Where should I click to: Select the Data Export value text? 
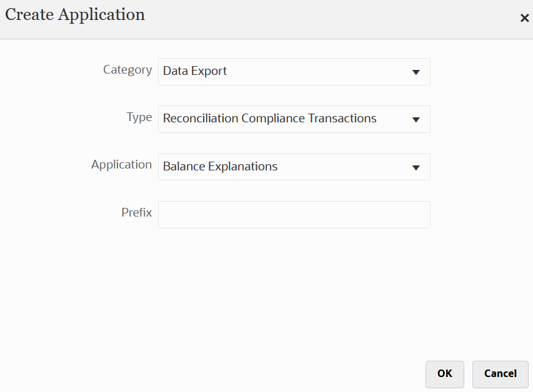[x=194, y=71]
